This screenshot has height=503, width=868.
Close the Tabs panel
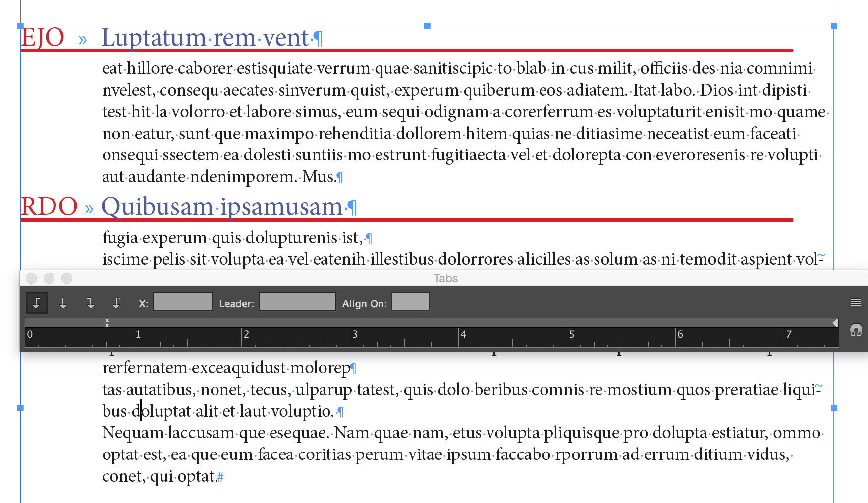31,278
